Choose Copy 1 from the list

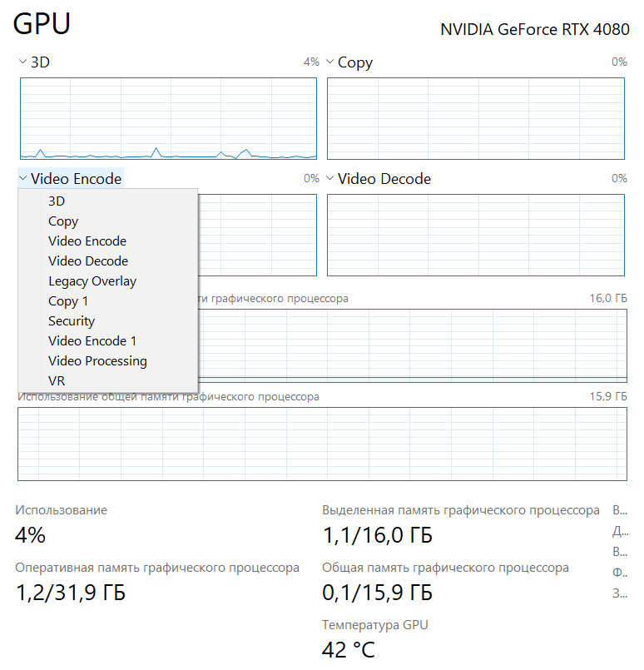(68, 301)
